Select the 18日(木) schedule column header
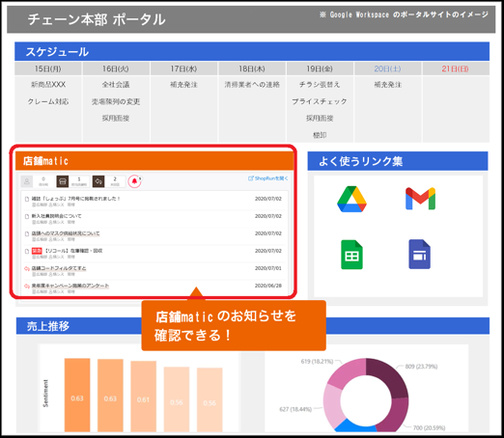This screenshot has width=504, height=438. click(x=252, y=68)
